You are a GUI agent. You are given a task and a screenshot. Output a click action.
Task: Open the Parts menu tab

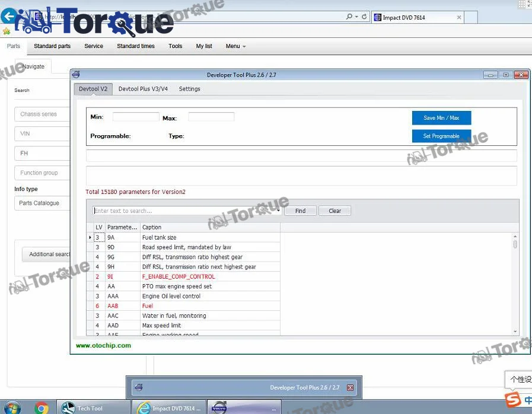pyautogui.click(x=13, y=46)
